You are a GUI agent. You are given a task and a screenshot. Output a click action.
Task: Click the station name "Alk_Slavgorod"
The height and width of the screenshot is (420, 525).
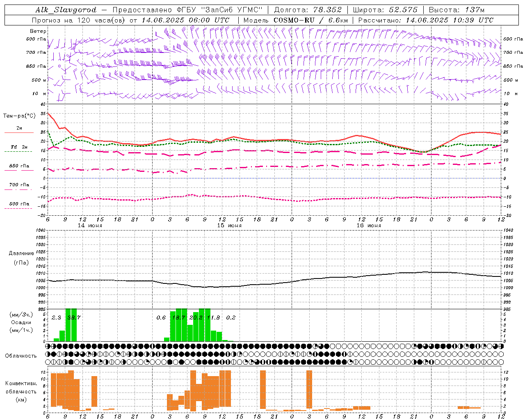point(66,10)
